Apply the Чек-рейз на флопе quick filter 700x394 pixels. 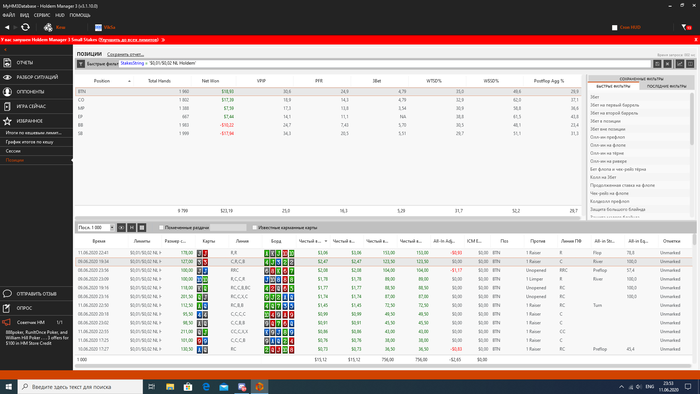click(609, 193)
